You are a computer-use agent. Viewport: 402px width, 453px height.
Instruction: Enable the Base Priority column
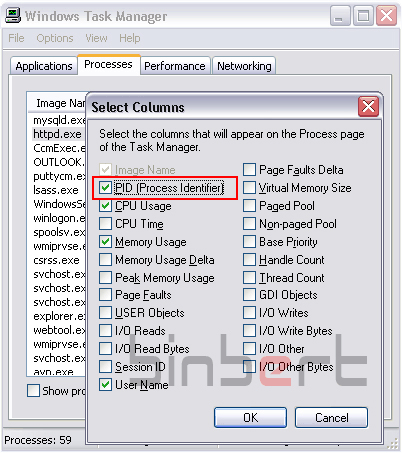(x=249, y=242)
